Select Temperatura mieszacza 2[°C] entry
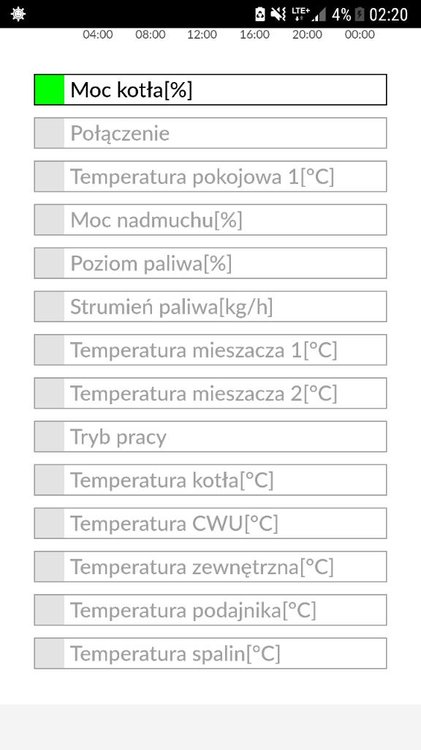 [x=210, y=393]
